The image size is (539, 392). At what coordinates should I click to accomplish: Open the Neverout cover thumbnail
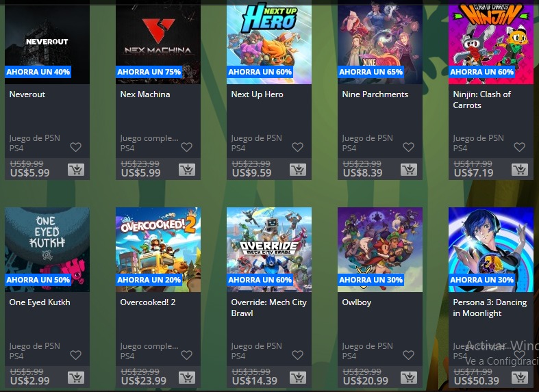47,42
